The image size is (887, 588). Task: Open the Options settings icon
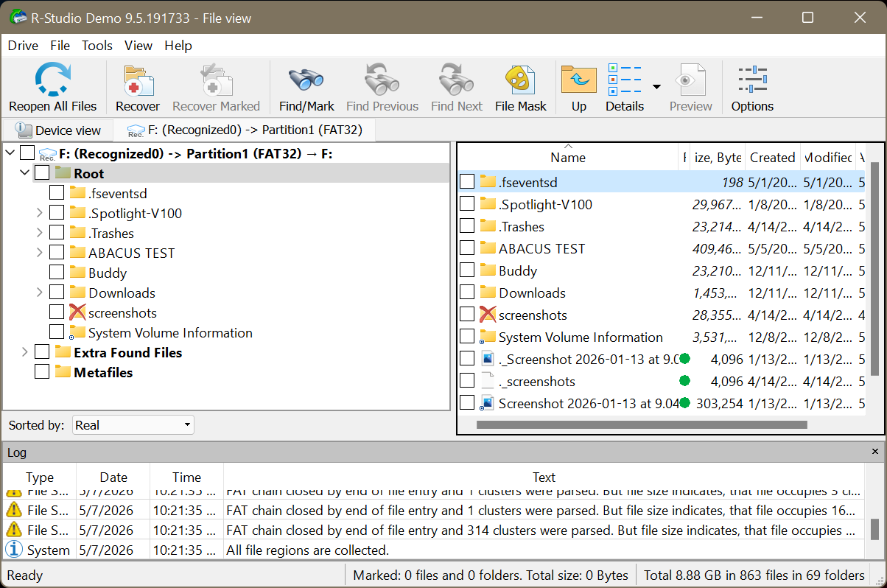point(752,80)
